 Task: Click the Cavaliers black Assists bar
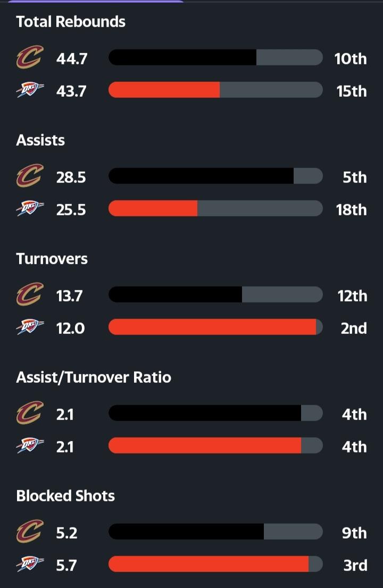201,177
